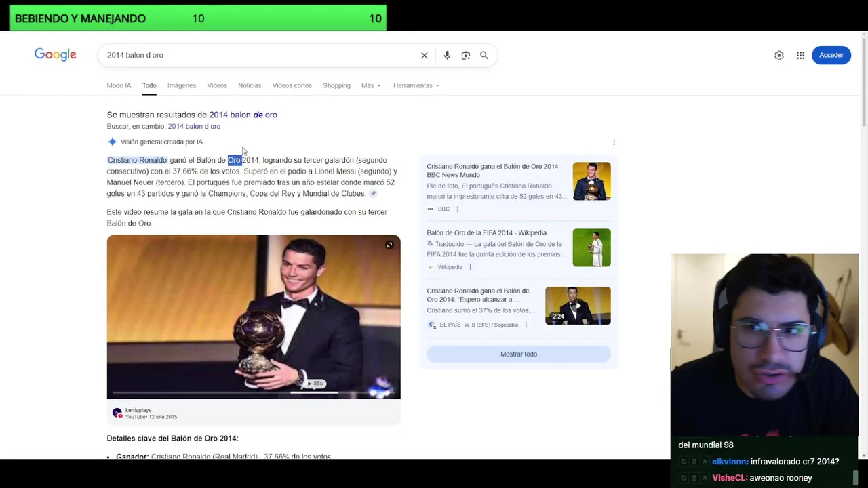Click the video corner mute icon
The image size is (868, 488).
click(x=389, y=245)
